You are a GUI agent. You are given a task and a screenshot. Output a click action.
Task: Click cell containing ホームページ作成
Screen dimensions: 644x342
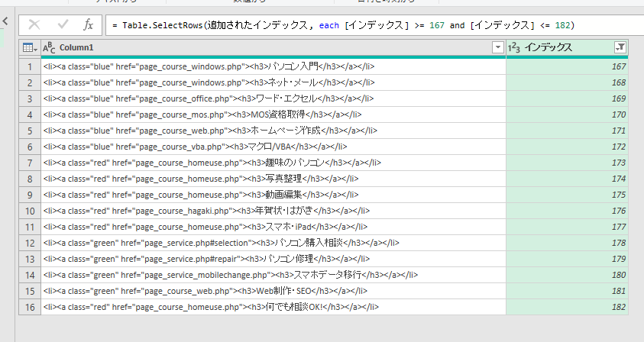click(273, 131)
